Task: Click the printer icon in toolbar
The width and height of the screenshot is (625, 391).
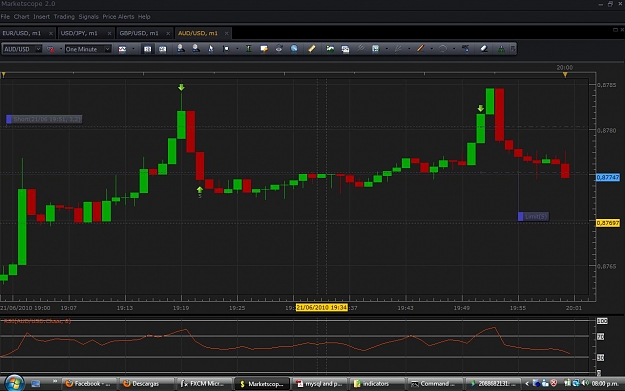Action: pyautogui.click(x=279, y=49)
